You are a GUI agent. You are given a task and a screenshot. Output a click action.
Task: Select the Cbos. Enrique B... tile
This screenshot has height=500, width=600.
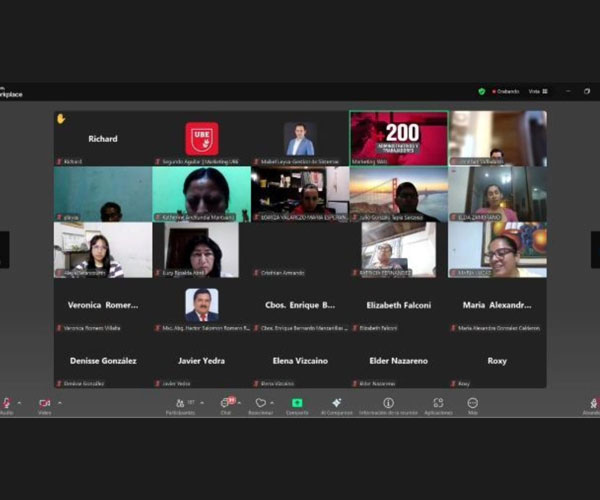(300, 305)
